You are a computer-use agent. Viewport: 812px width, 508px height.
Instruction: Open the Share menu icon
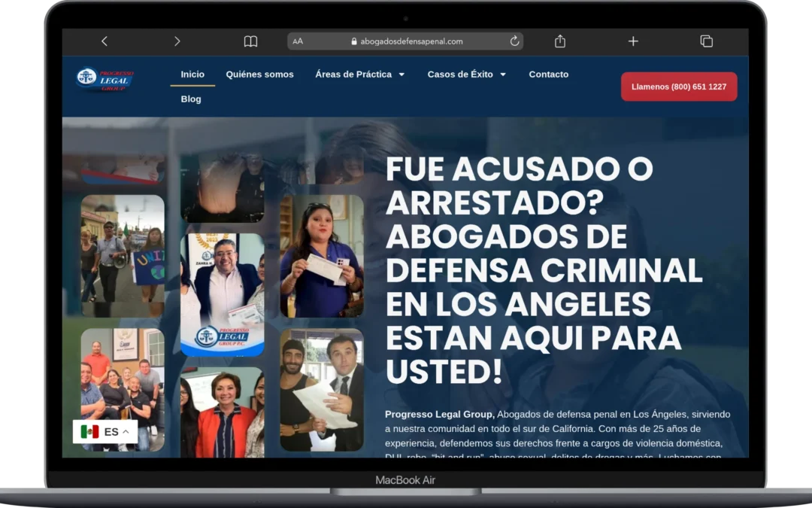click(559, 41)
